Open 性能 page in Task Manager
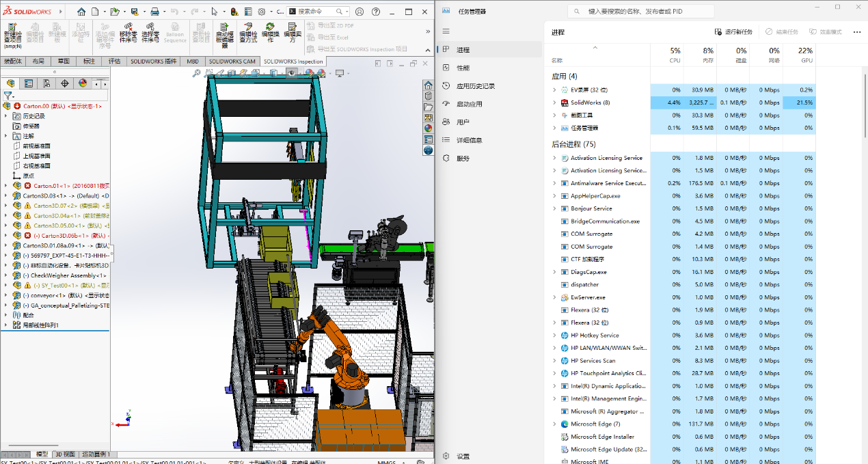 [x=463, y=68]
